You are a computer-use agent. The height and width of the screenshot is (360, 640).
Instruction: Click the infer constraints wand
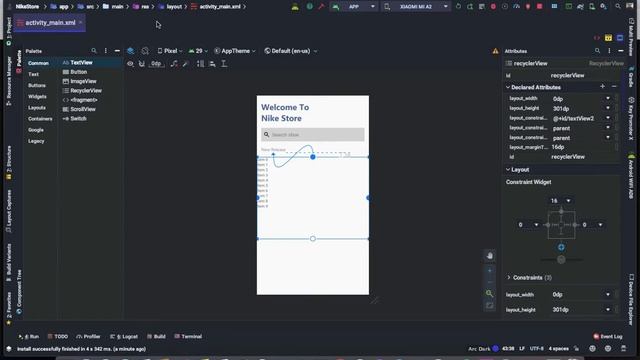186,64
